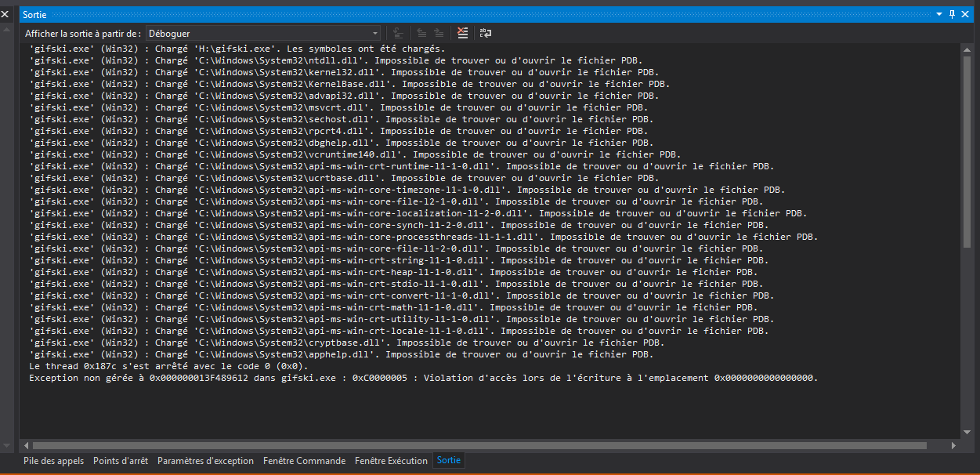The width and height of the screenshot is (980, 475).
Task: Open the Sortie window position menu chevron
Action: coord(938,14)
